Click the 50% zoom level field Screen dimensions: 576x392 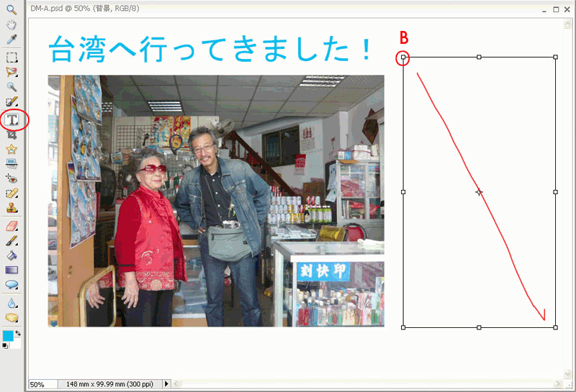click(40, 385)
